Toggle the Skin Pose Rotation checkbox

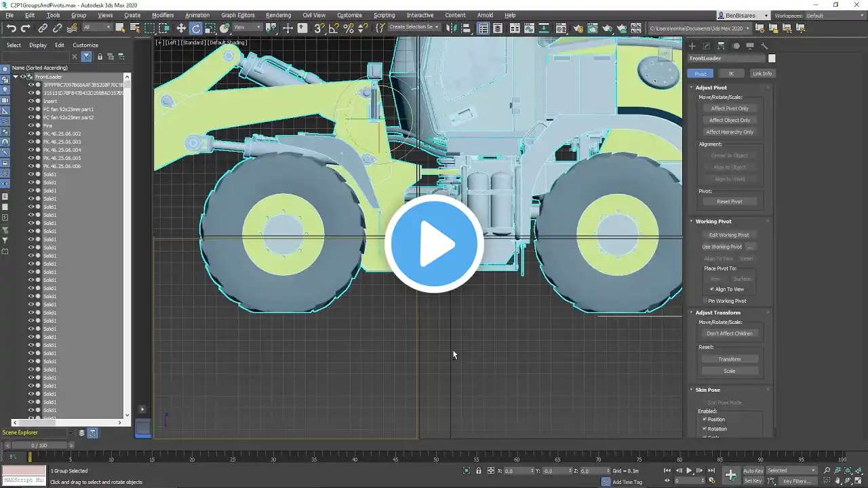coord(705,428)
